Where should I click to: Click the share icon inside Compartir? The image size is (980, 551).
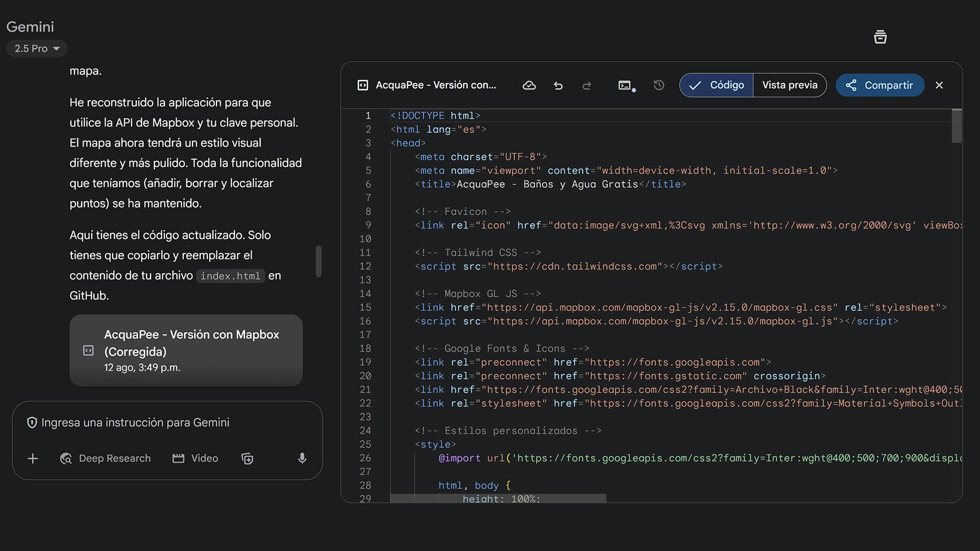851,85
